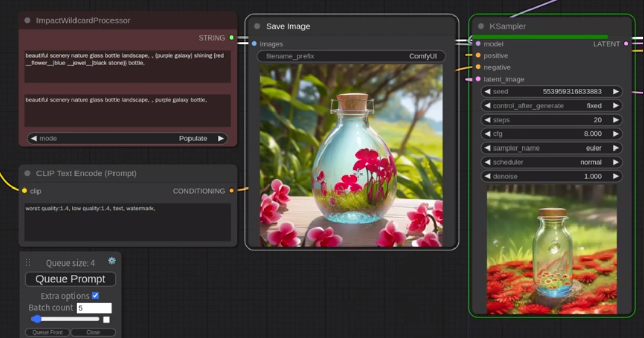This screenshot has width=644, height=338.
Task: Open the mode dropdown showing Populate
Action: tap(128, 138)
